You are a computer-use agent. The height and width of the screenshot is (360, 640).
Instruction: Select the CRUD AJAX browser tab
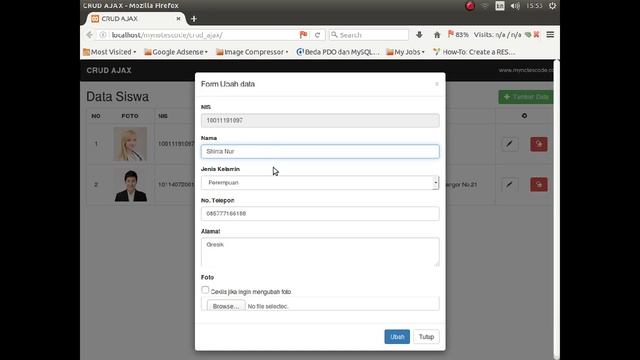[x=136, y=19]
